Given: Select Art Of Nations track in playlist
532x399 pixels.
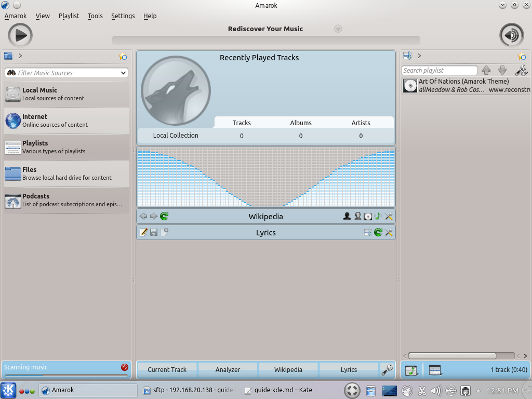Looking at the screenshot, I should [x=466, y=86].
